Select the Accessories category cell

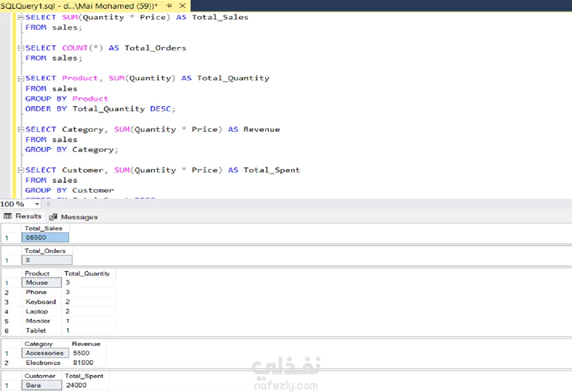pos(45,353)
